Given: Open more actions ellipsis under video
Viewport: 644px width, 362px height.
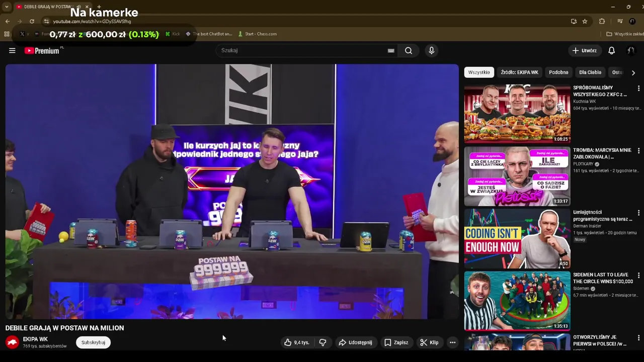Looking at the screenshot, I should click(452, 342).
